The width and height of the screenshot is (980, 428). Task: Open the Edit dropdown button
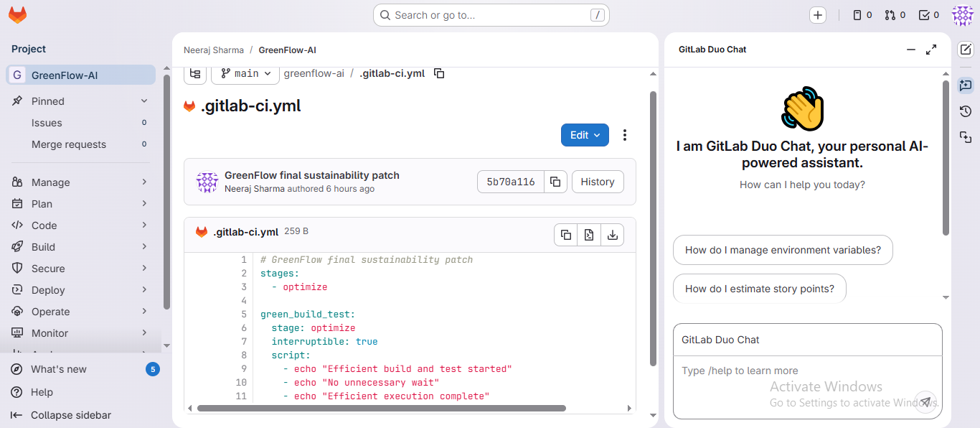click(585, 135)
